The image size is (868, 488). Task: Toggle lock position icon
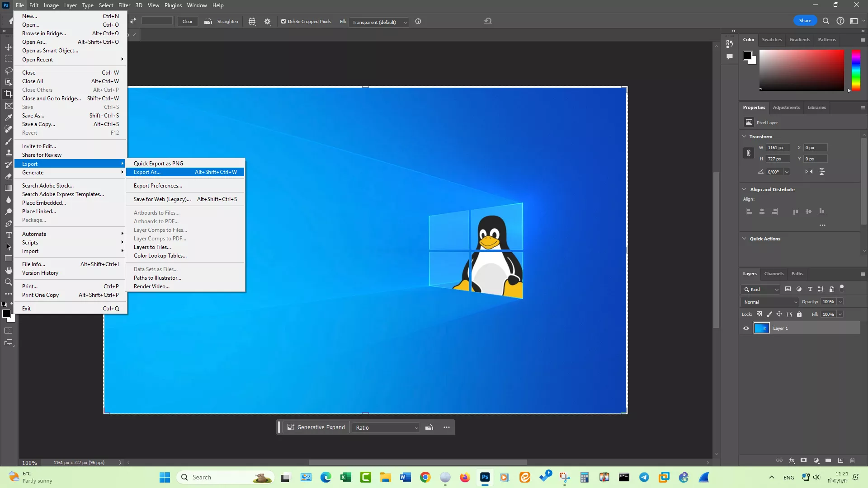point(779,314)
